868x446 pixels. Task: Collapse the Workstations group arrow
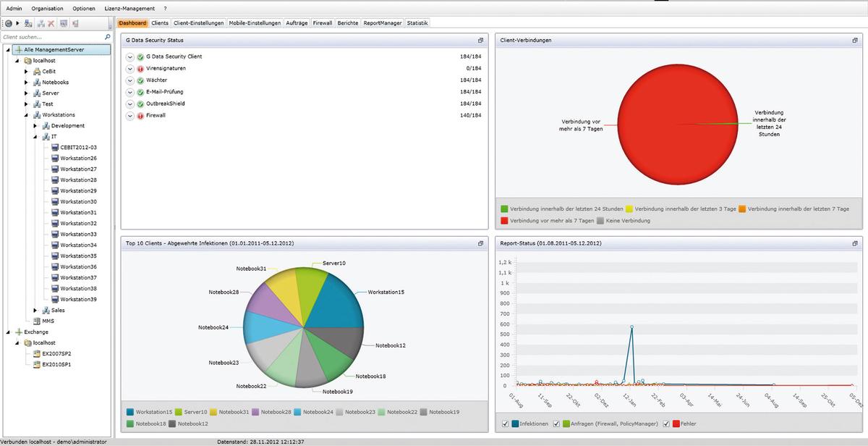26,115
